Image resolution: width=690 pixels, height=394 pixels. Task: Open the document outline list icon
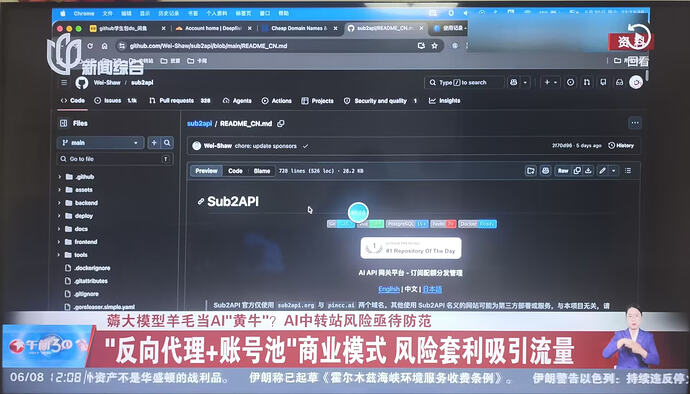point(628,171)
